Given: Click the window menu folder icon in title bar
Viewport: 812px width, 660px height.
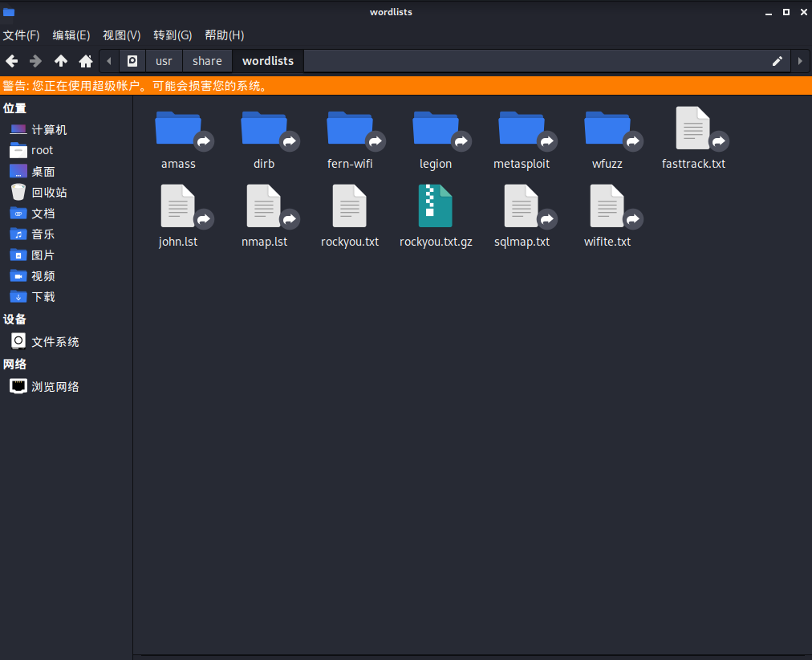Looking at the screenshot, I should [x=9, y=12].
